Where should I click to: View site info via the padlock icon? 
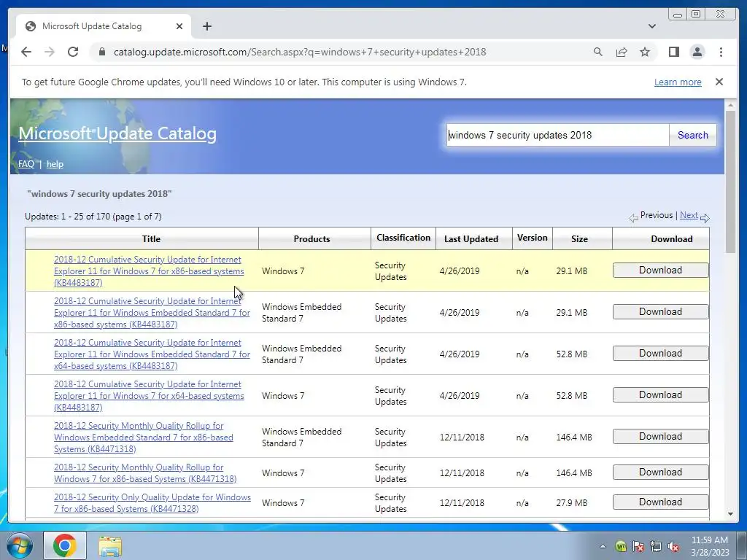[101, 52]
